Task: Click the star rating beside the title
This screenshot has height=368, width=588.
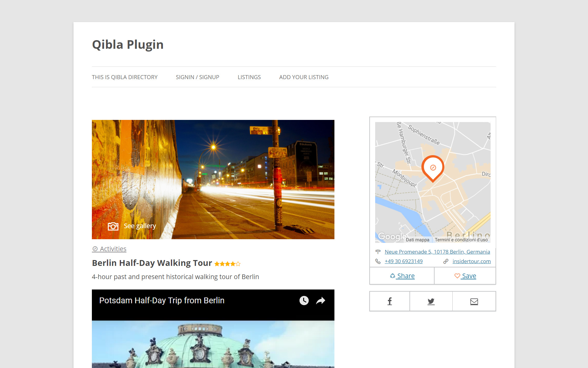Action: tap(228, 264)
